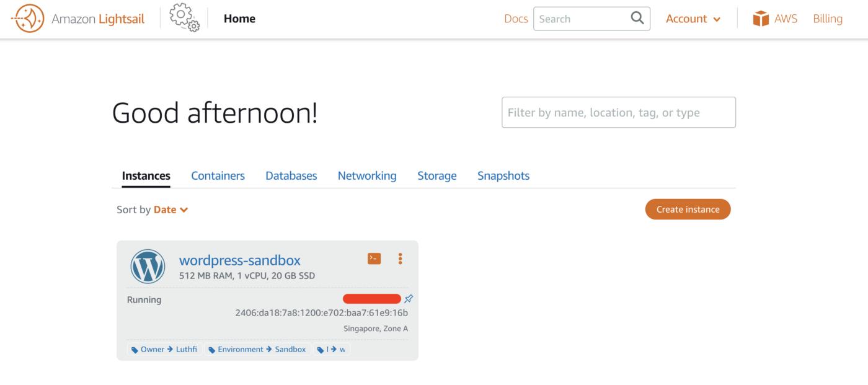Switch to the Databases tab
Screen dimensions: 868x385
pos(291,175)
